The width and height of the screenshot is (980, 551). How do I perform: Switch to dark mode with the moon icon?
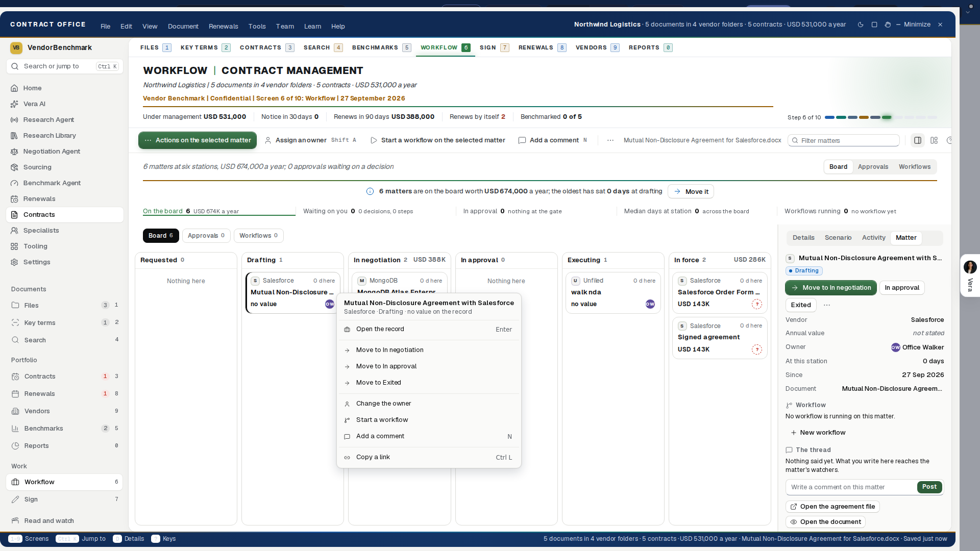click(x=861, y=24)
